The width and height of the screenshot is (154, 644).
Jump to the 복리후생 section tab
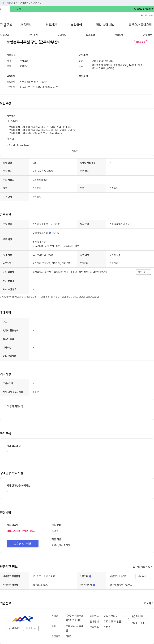pyautogui.click(x=90, y=35)
